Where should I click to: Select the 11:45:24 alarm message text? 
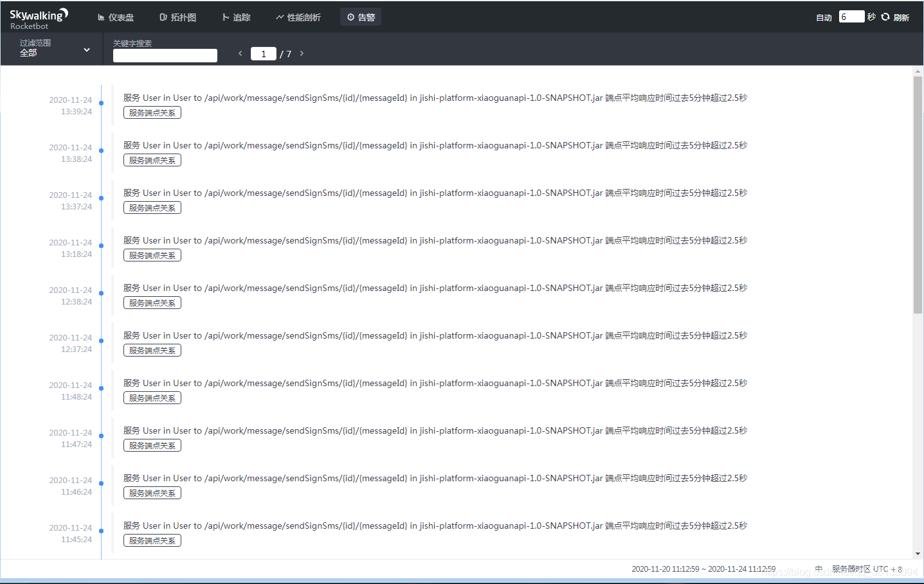coord(435,526)
